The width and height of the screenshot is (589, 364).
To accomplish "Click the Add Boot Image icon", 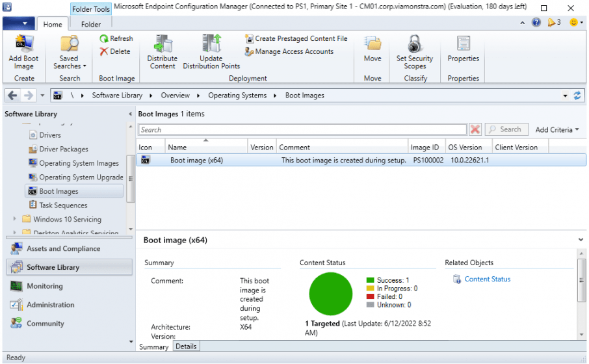I will coord(24,44).
